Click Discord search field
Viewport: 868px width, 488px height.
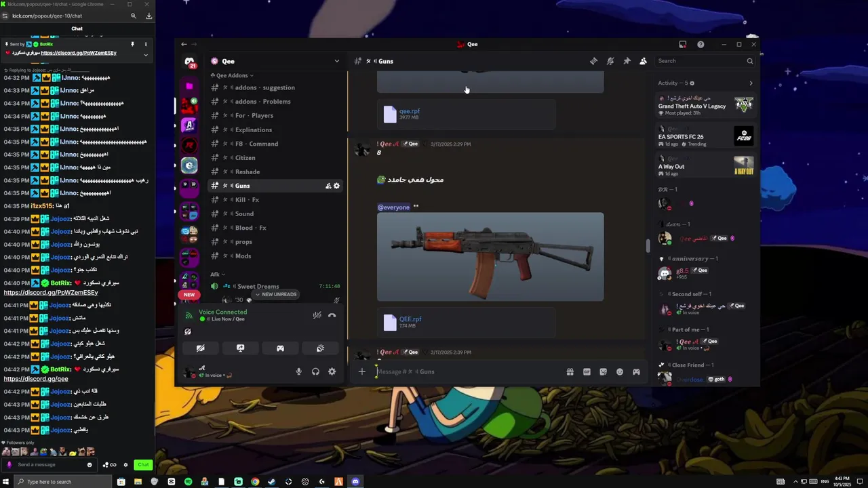click(705, 61)
